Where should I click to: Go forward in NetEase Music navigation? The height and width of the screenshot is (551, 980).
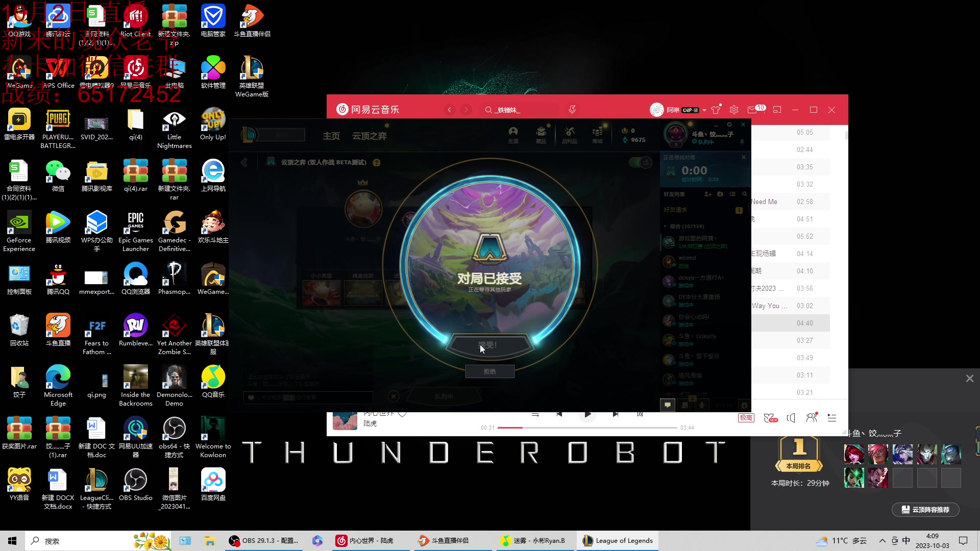click(466, 110)
